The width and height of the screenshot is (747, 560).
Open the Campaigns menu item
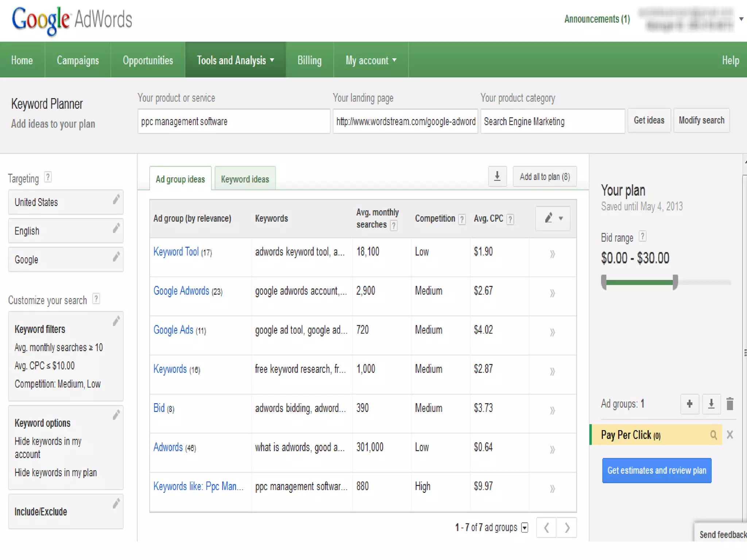[x=78, y=60]
